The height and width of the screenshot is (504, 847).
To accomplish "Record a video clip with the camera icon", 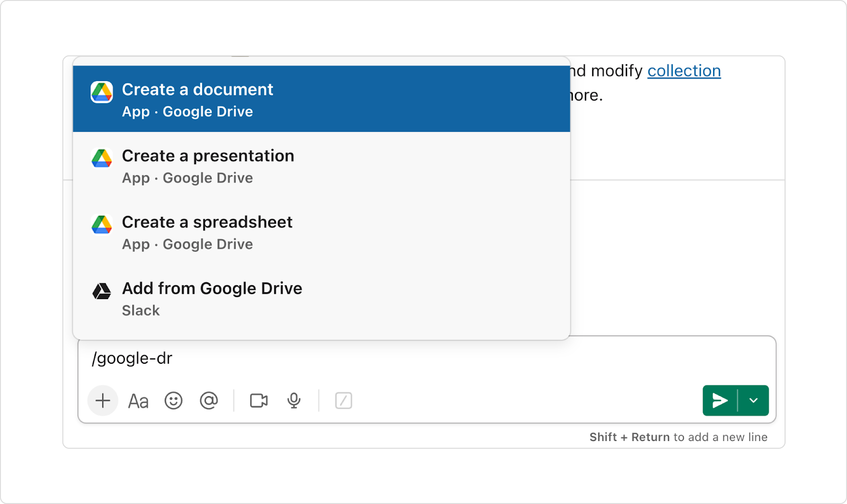I will pyautogui.click(x=259, y=401).
